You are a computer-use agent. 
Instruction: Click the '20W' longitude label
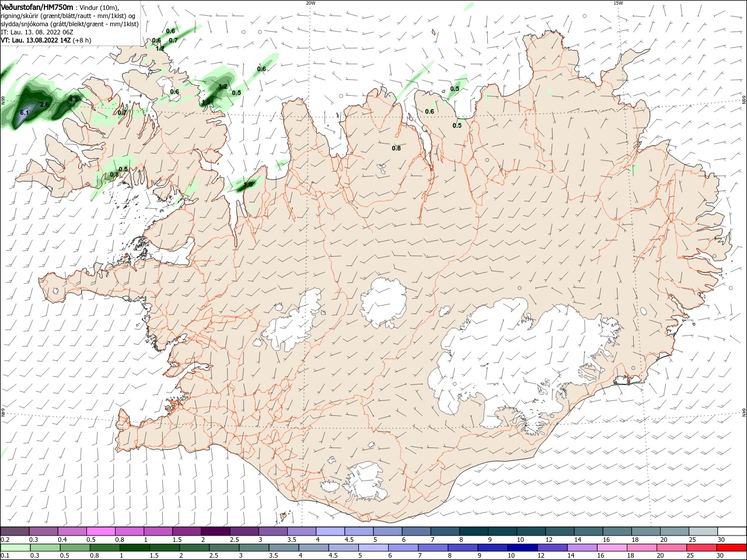click(311, 3)
